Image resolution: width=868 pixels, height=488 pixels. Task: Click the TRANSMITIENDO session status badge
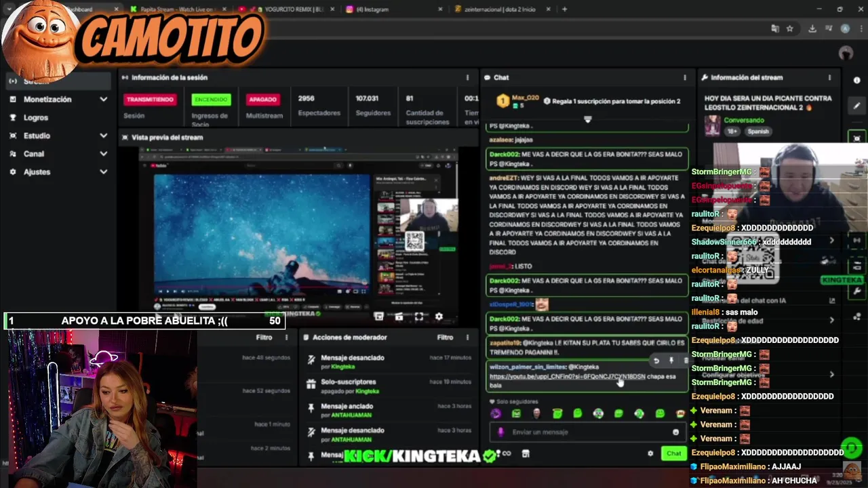pyautogui.click(x=150, y=100)
